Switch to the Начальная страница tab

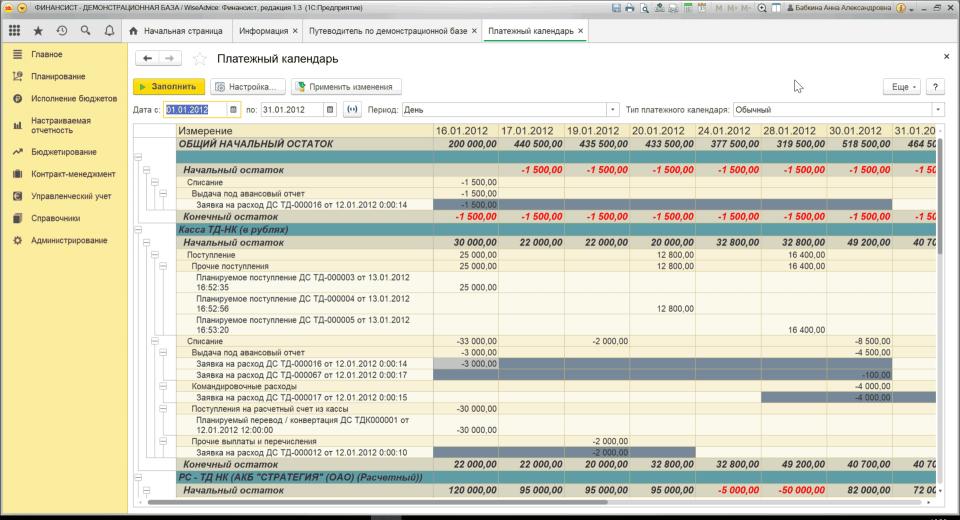pos(176,31)
